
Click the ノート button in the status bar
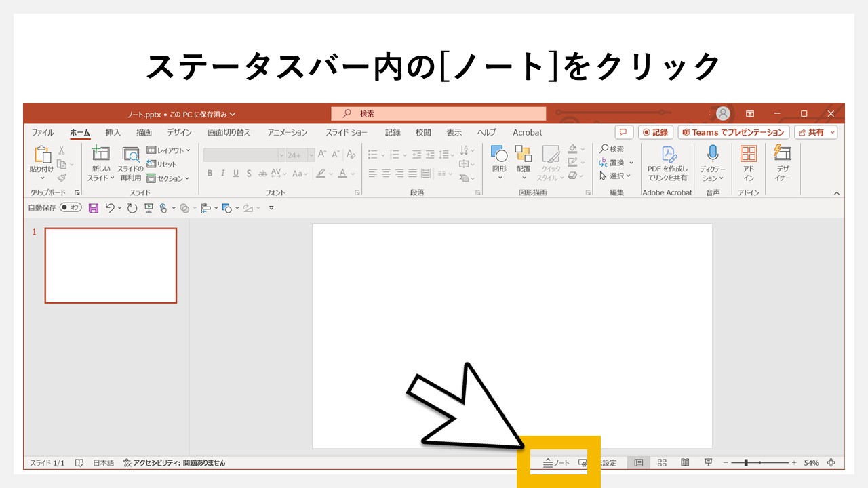[x=556, y=462]
